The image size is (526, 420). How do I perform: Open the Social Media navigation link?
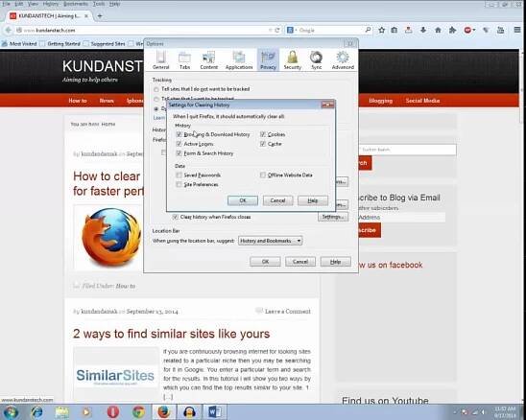422,101
